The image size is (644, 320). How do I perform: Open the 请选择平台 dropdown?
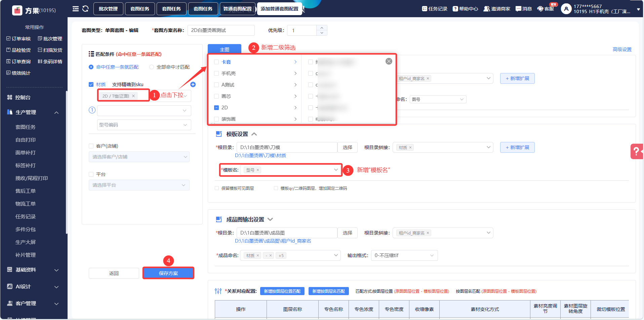[x=139, y=185]
